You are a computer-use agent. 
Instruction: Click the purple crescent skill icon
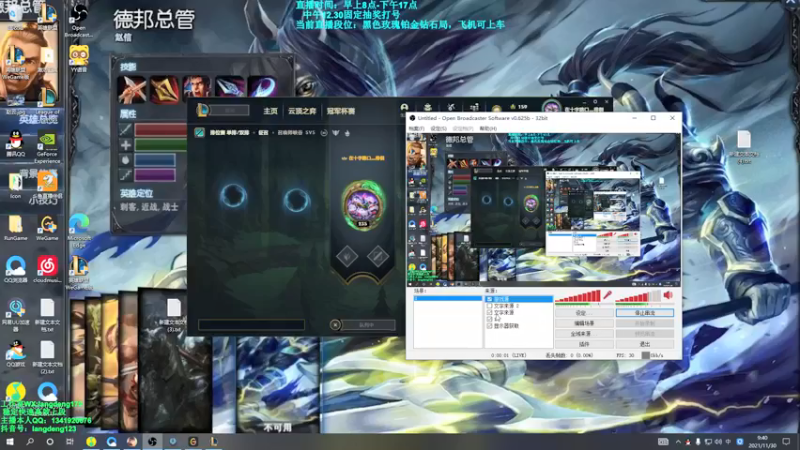click(x=262, y=88)
